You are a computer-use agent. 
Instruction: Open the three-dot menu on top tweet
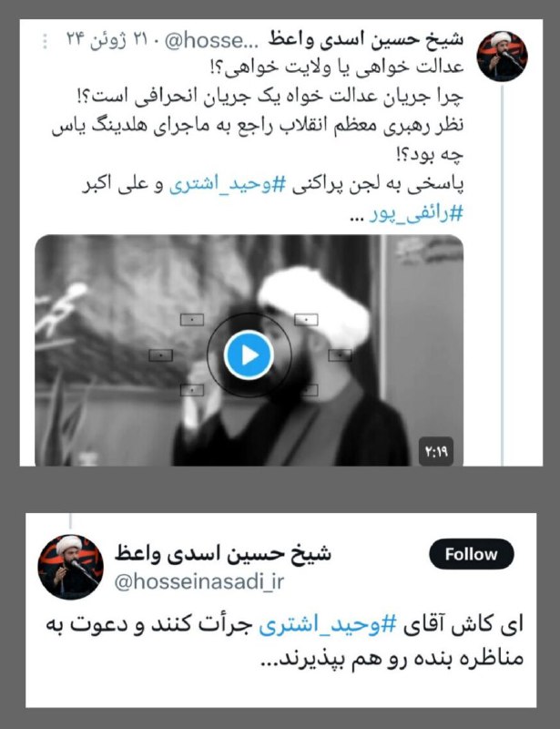point(46,41)
